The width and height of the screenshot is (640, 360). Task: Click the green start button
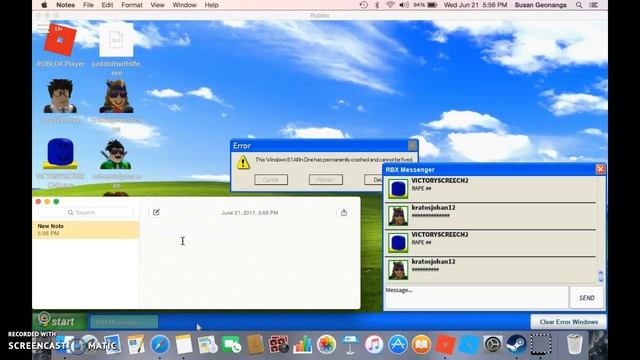point(59,321)
